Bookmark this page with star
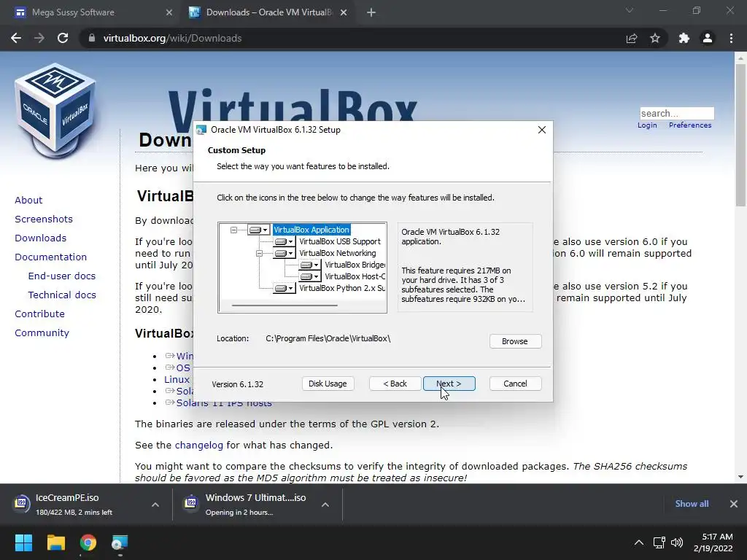The width and height of the screenshot is (747, 560). pyautogui.click(x=655, y=38)
